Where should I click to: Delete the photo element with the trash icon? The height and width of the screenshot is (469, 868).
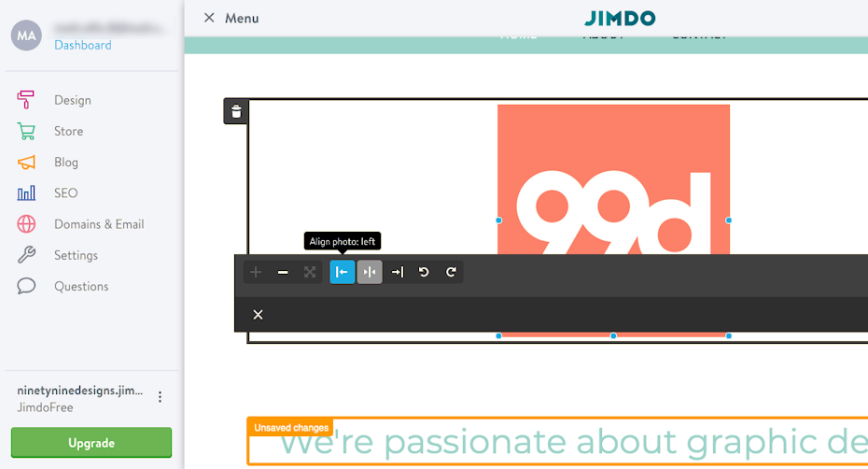236,112
